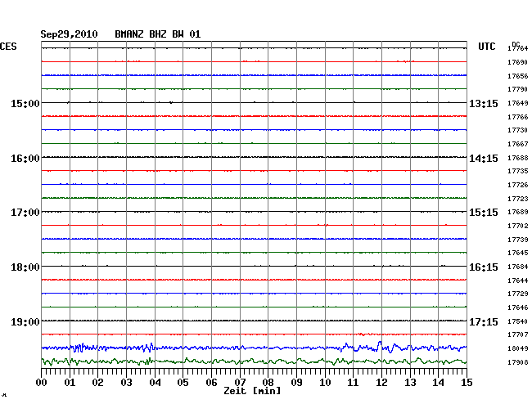The height and width of the screenshot is (404, 532).
Task: Click the DC value 17729
Action: point(518,294)
